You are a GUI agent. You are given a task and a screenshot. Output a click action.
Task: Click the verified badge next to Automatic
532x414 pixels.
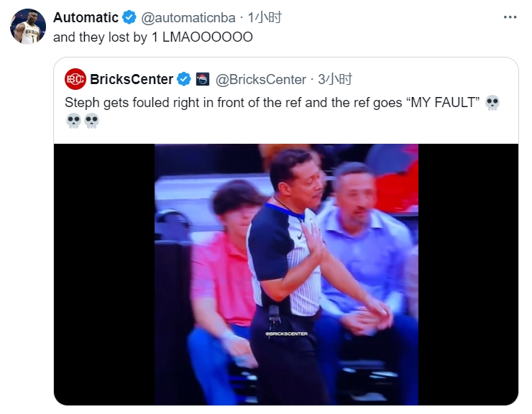pos(129,18)
